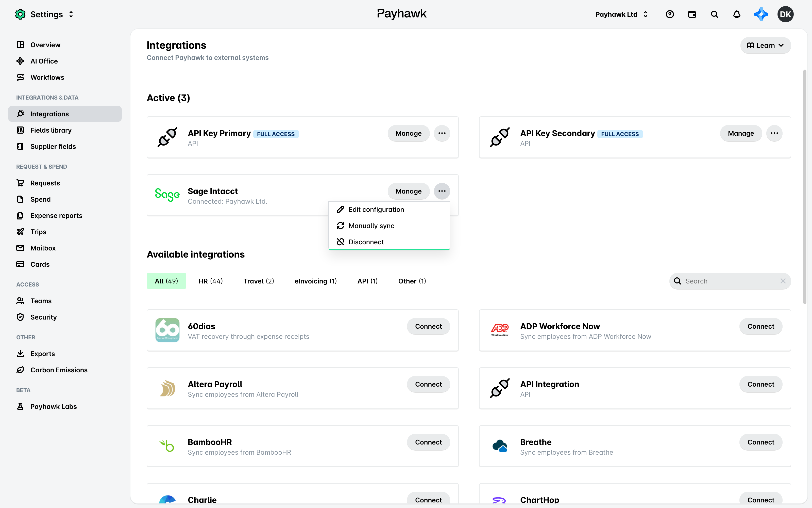
Task: Manage the Sage Intacct integration
Action: pos(408,191)
